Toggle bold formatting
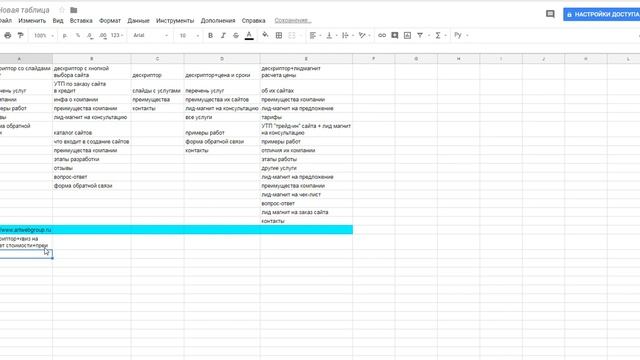 click(x=210, y=36)
